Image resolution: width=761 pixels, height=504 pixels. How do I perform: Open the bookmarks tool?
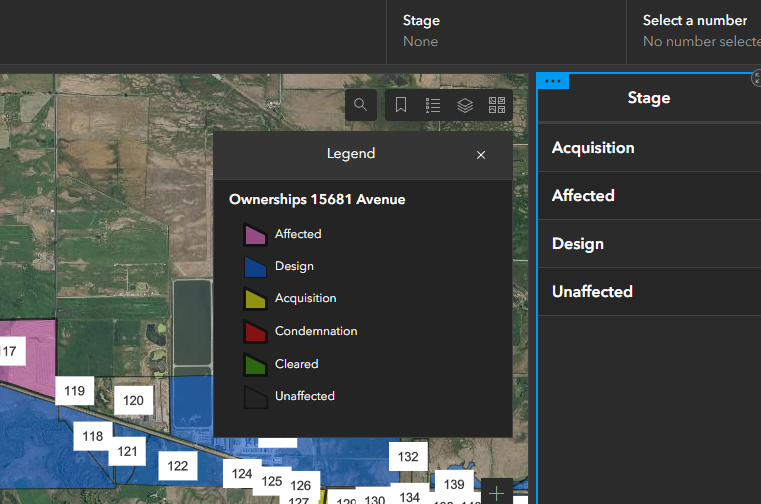[x=401, y=105]
